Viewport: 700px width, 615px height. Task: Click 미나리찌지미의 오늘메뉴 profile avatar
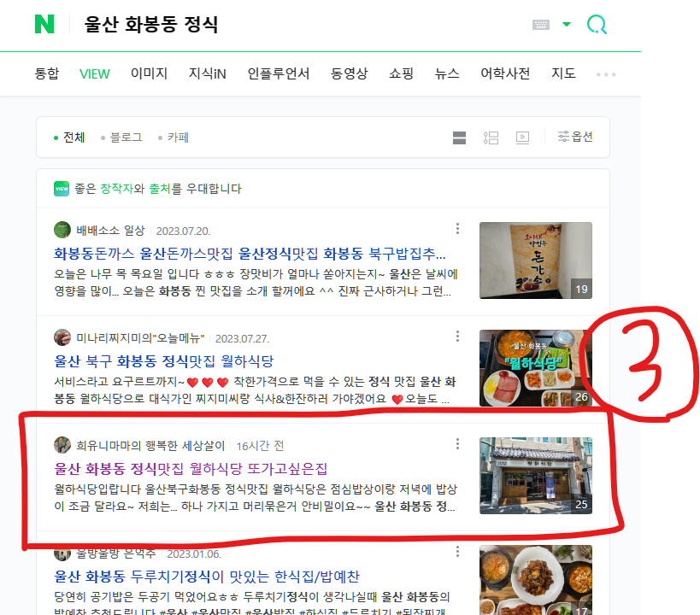pyautogui.click(x=62, y=337)
